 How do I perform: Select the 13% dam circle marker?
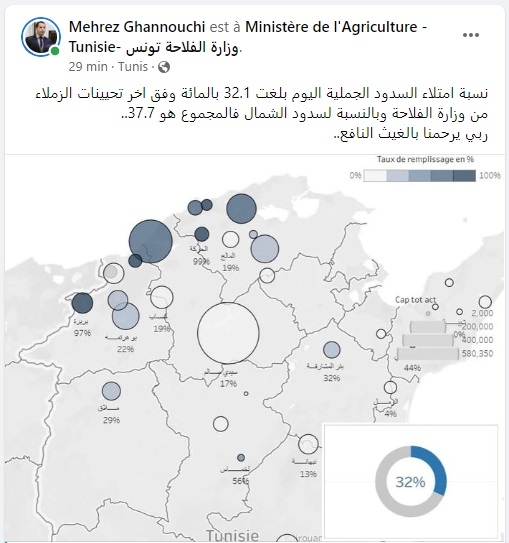tap(308, 444)
